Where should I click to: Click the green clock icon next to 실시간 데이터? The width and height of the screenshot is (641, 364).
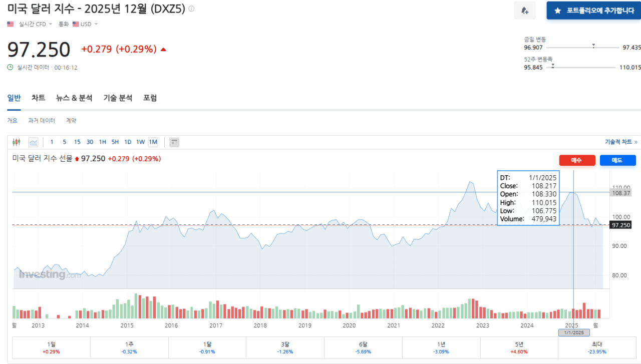10,67
